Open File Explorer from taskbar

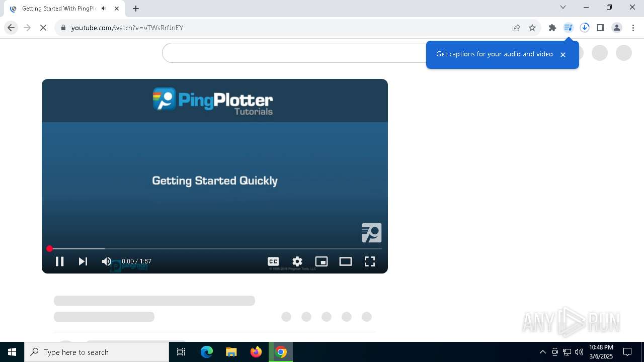231,352
